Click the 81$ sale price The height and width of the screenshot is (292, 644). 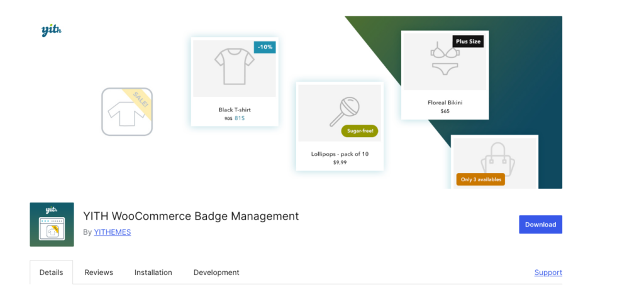pyautogui.click(x=240, y=118)
